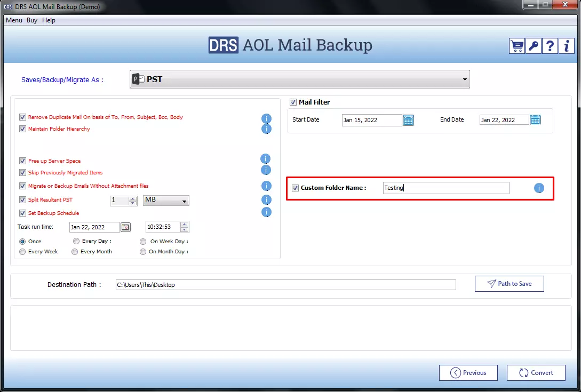Click the Path to Save button
Viewport: 581px width, 392px height.
click(x=509, y=284)
